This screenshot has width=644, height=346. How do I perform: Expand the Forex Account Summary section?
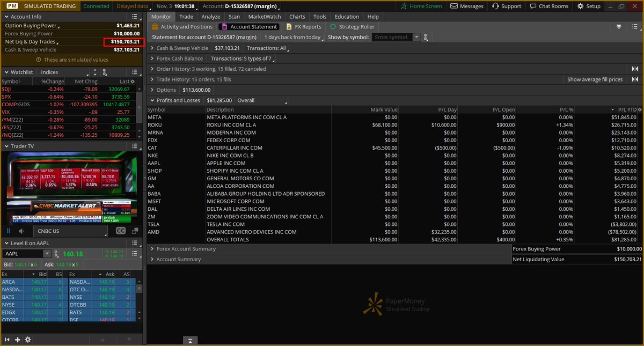[152, 249]
